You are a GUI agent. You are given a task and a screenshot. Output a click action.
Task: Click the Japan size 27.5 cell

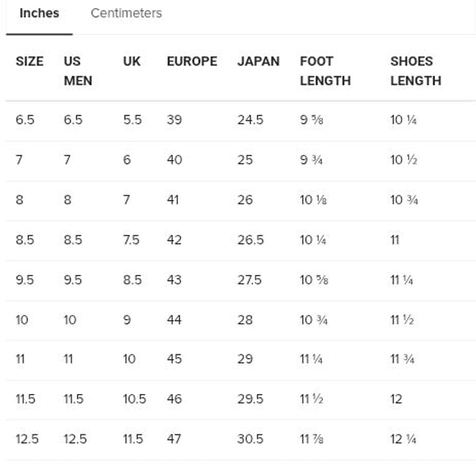coord(249,279)
